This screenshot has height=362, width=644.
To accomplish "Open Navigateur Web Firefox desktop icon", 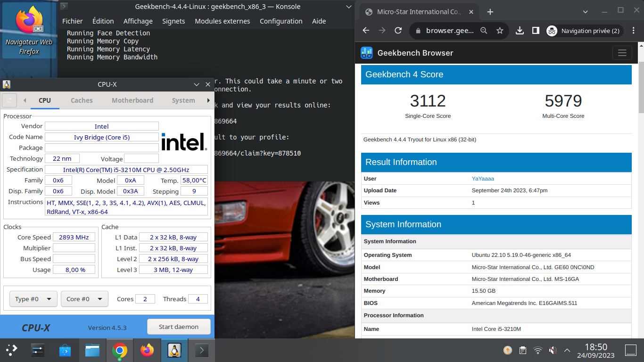I will (29, 31).
